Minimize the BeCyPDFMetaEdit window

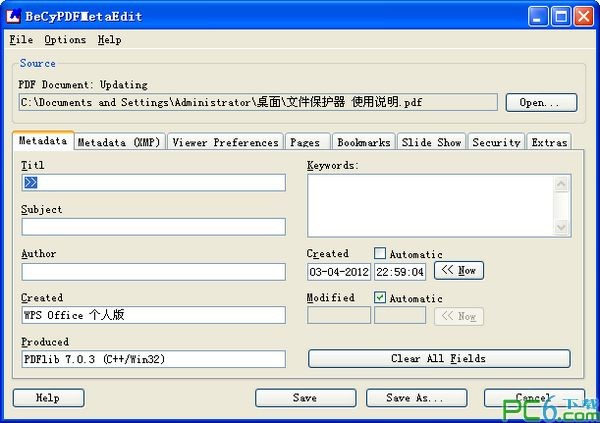537,16
